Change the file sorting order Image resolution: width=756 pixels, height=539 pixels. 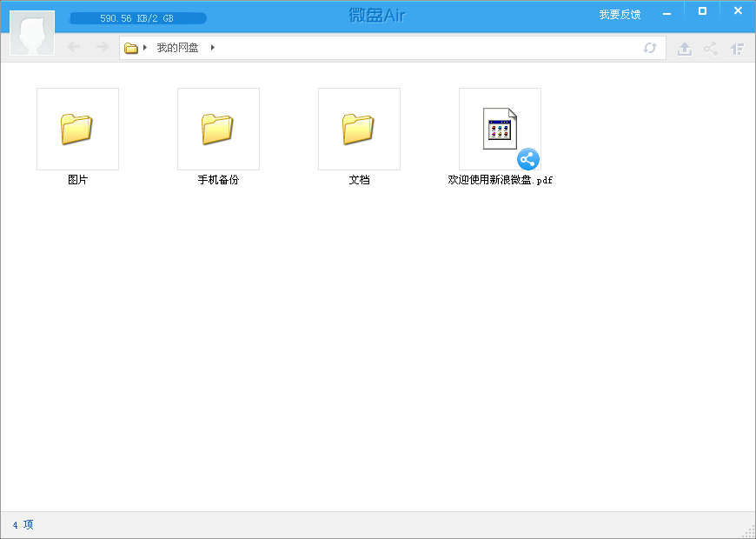[736, 48]
